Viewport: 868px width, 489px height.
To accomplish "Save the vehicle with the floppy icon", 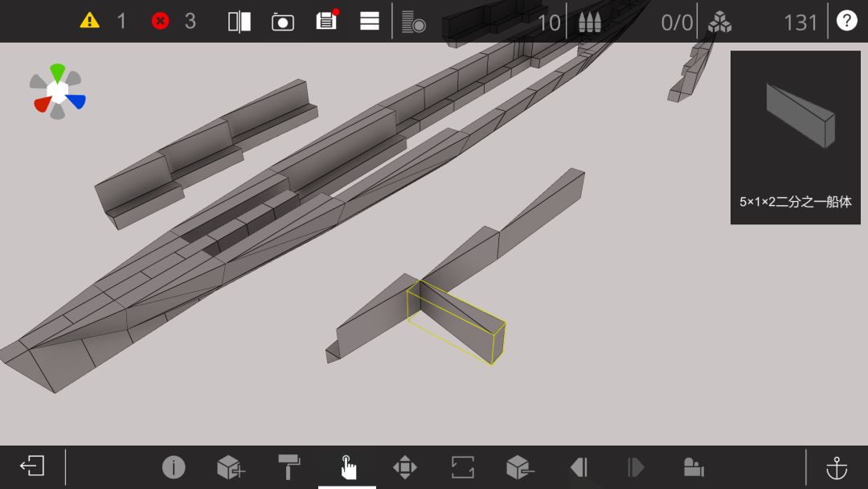I will point(327,20).
